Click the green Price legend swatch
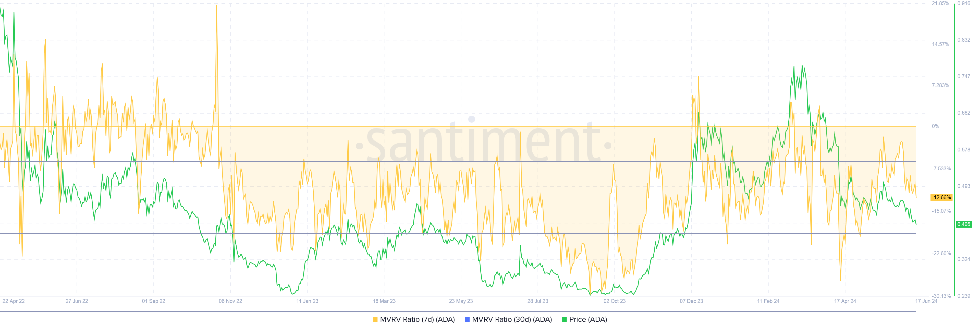This screenshot has width=980, height=332. pyautogui.click(x=564, y=320)
